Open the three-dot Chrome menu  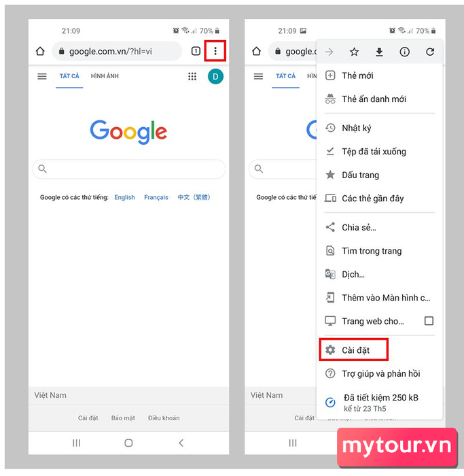pos(215,51)
